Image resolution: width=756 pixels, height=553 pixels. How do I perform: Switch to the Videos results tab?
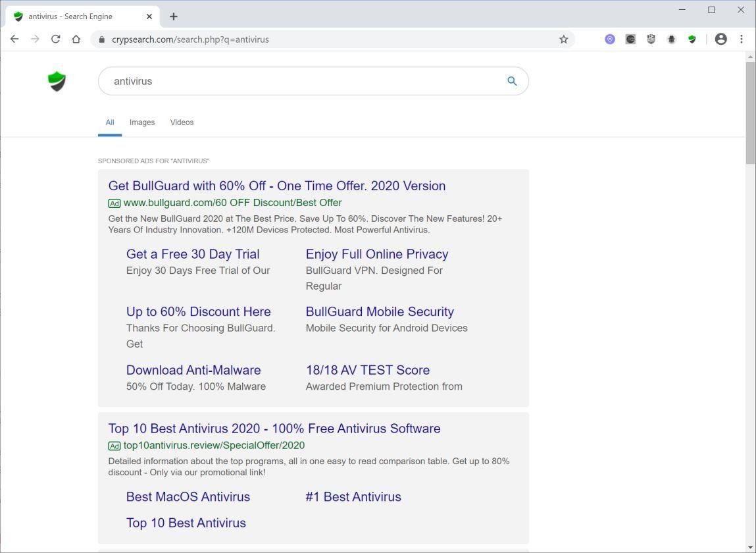pyautogui.click(x=182, y=122)
